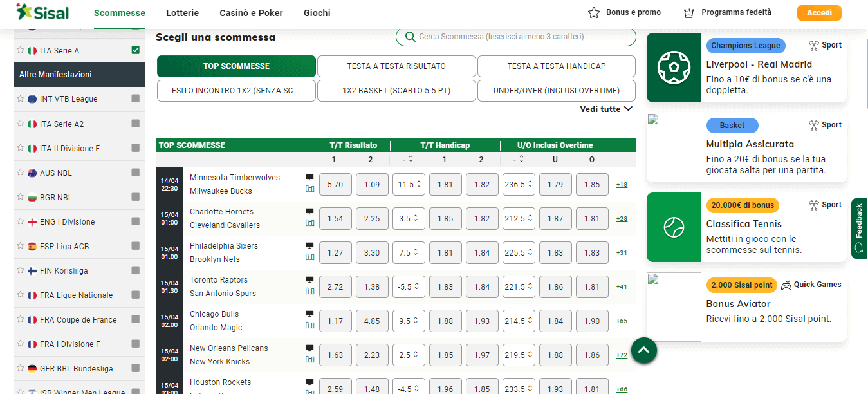This screenshot has height=394, width=868.
Task: Click the back-to-top arrow button
Action: tap(644, 350)
